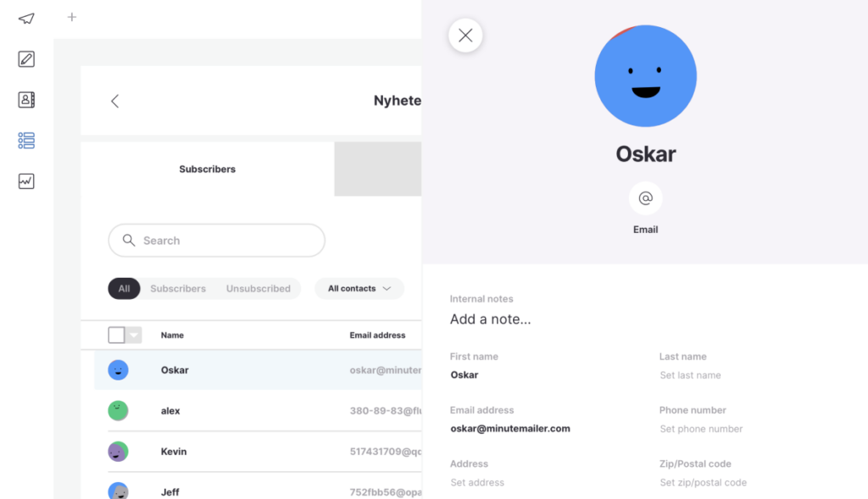Click the Email label under @ icon

[645, 229]
